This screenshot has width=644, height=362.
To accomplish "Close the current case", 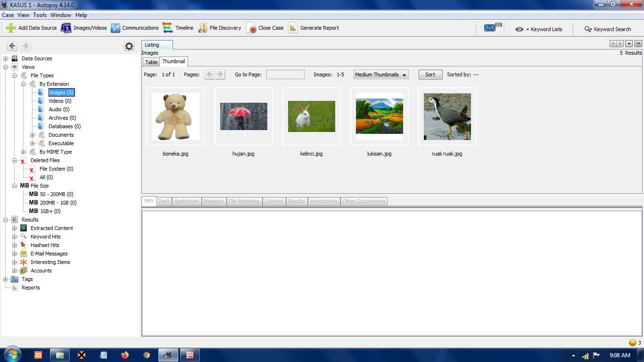I will click(x=265, y=28).
